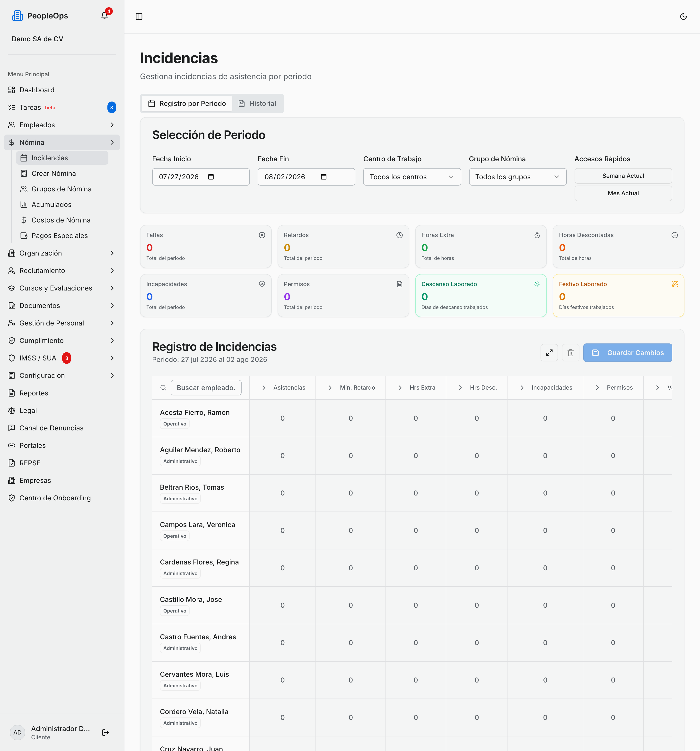Open the notifications bell
Viewport: 700px width, 751px height.
click(105, 16)
